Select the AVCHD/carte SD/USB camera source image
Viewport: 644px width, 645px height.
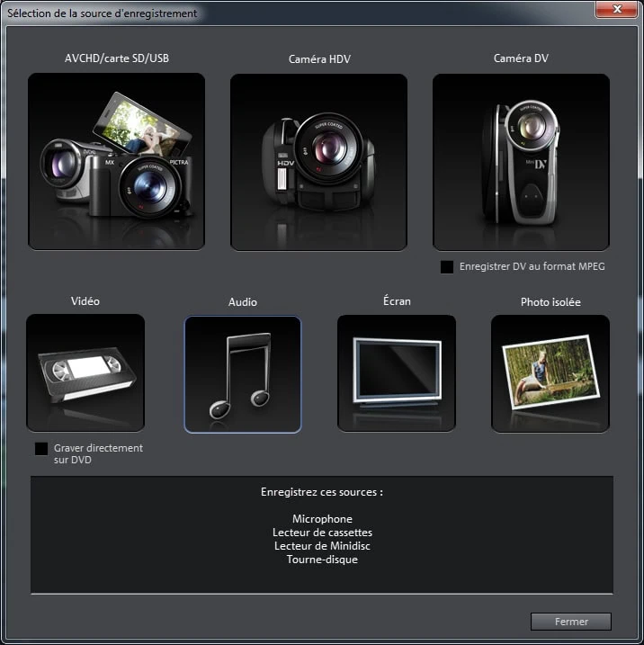tap(116, 162)
